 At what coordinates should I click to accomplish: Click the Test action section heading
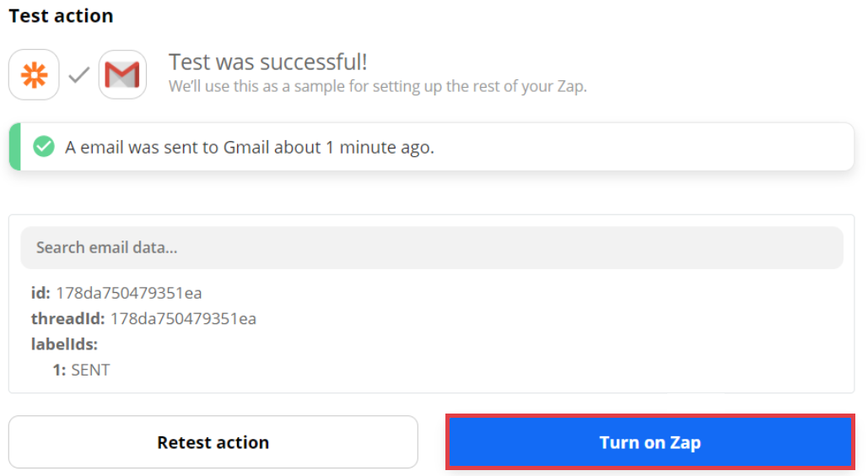tap(61, 16)
